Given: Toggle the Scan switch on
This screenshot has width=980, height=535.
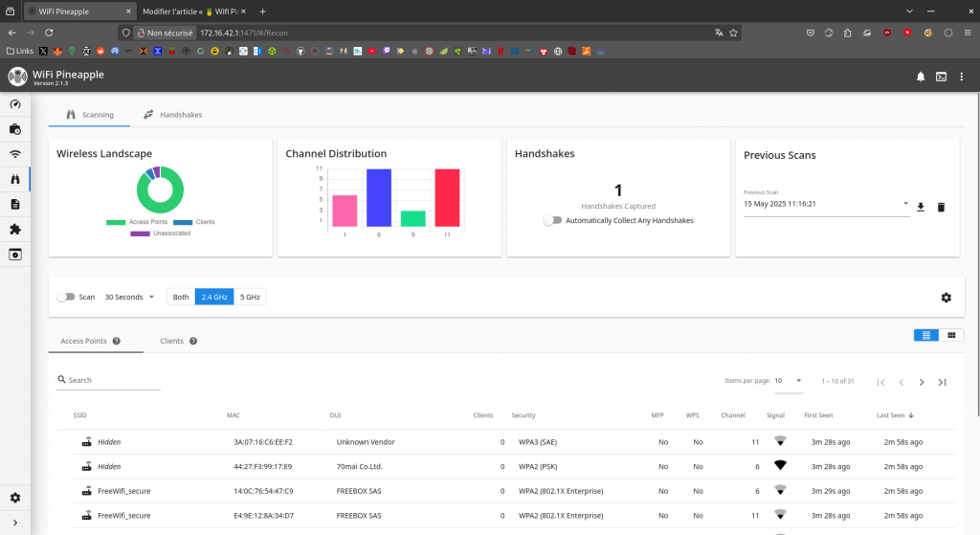Looking at the screenshot, I should click(x=66, y=297).
